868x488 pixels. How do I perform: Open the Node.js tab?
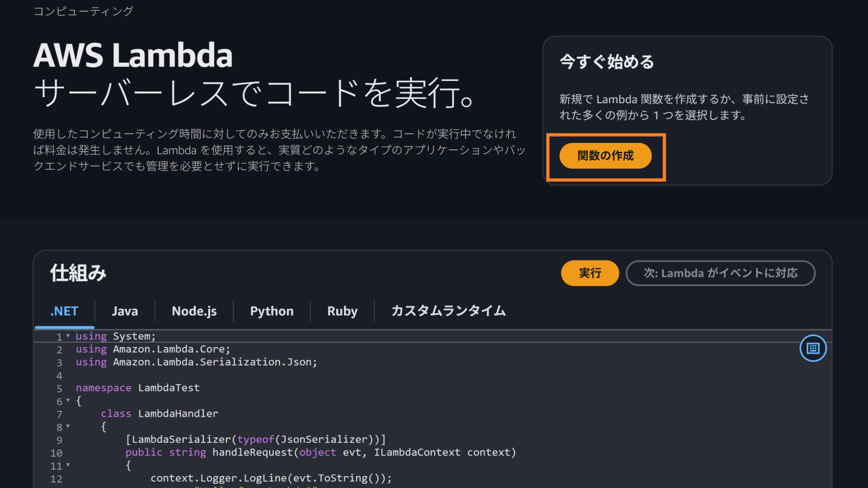(x=194, y=311)
